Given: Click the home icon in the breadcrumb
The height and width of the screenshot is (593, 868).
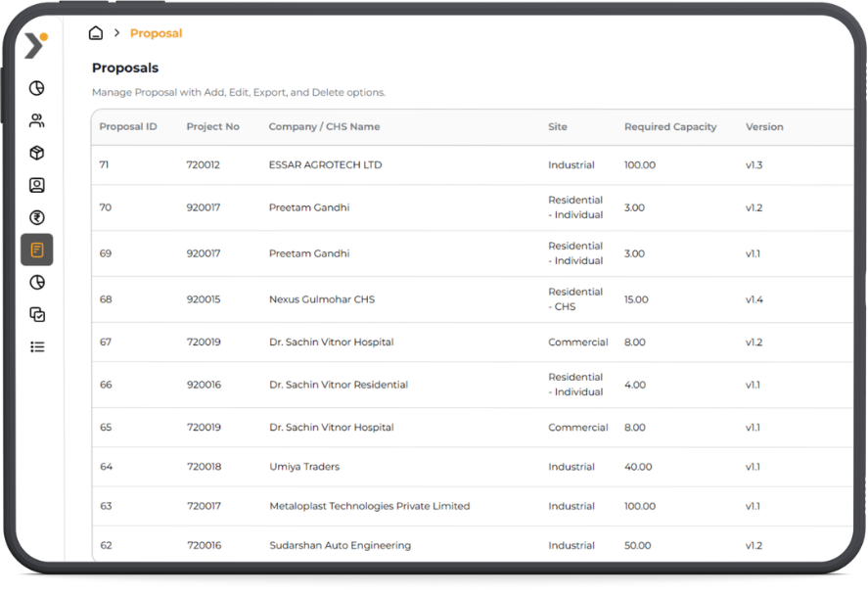Looking at the screenshot, I should [96, 33].
